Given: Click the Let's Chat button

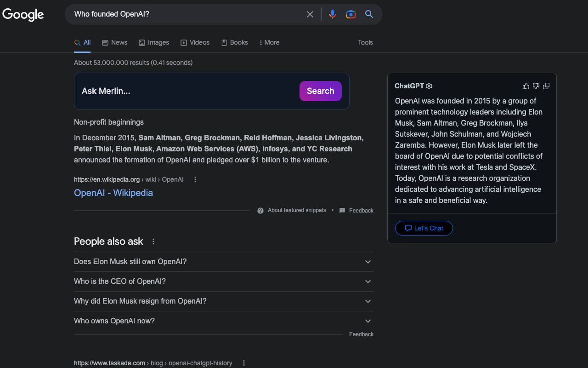Looking at the screenshot, I should pos(424,228).
